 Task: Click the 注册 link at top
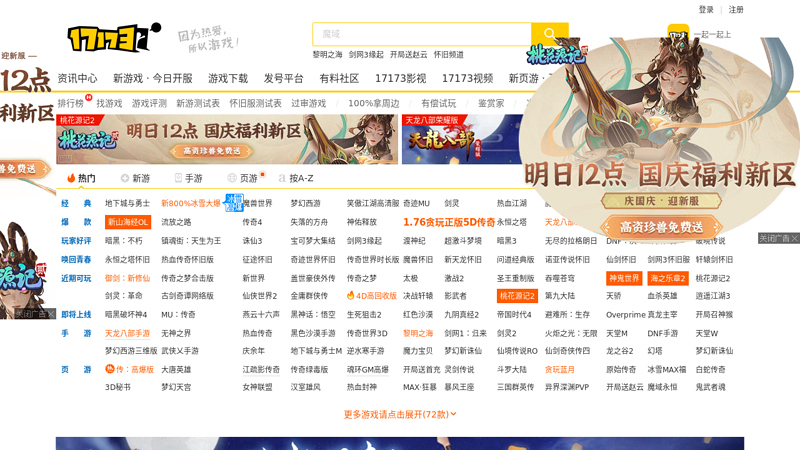(x=736, y=9)
